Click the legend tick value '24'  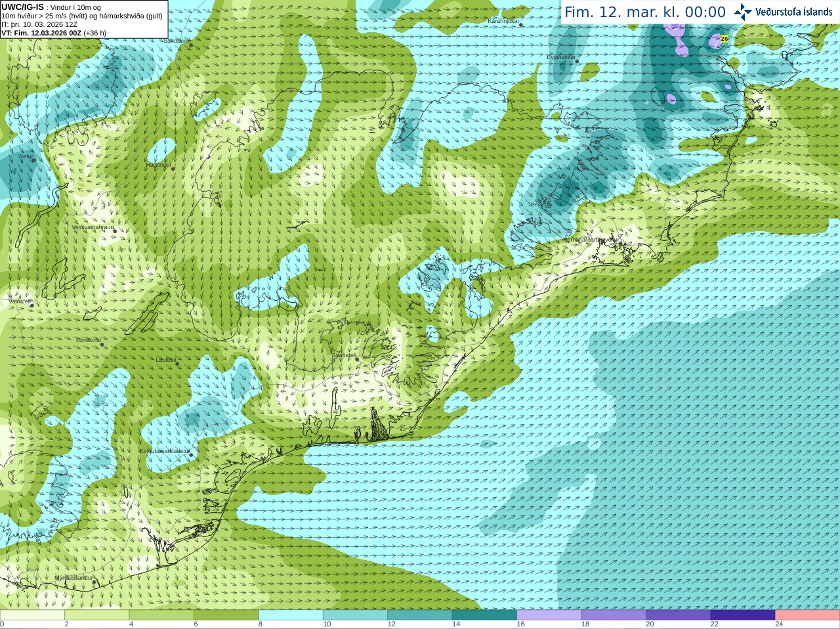[779, 624]
